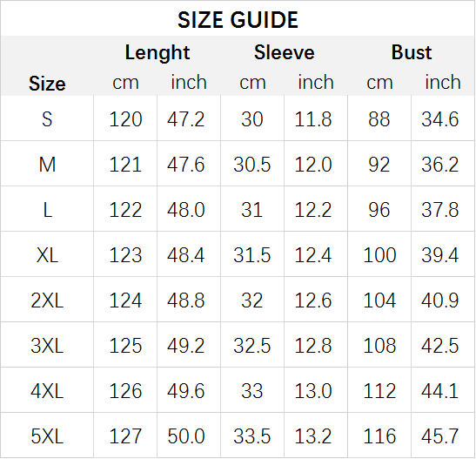Select the M size row label
This screenshot has width=476, height=459.
47,165
